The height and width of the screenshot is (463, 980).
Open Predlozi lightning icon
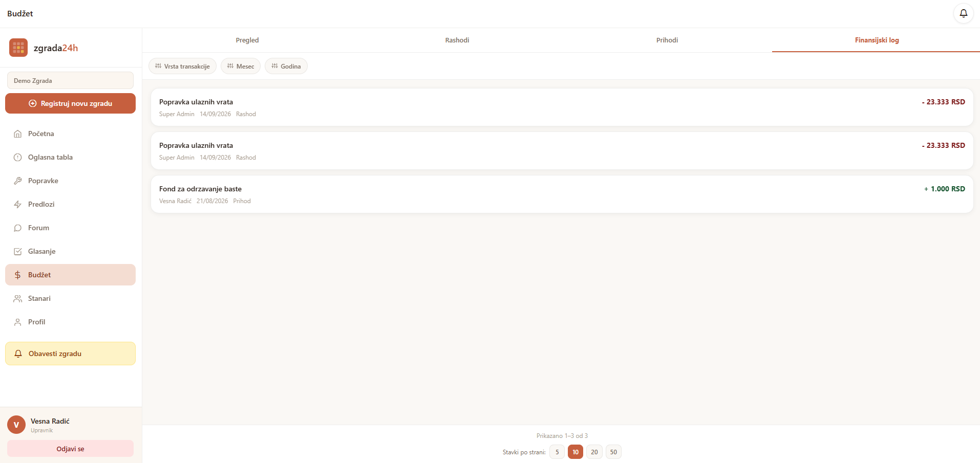(18, 204)
